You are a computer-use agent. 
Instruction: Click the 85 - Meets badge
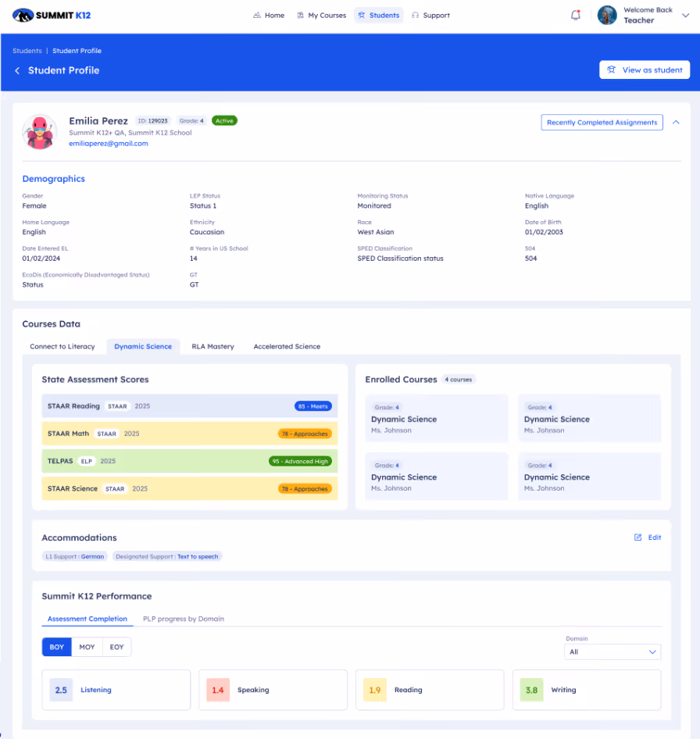313,406
